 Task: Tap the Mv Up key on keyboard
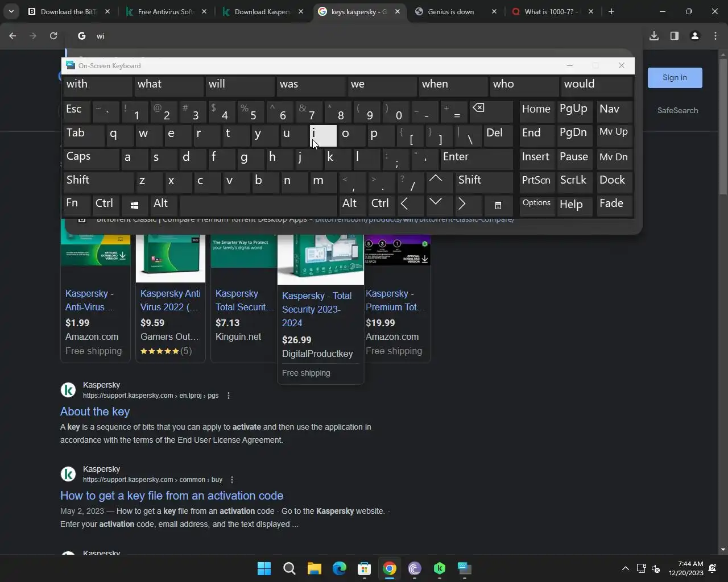click(x=614, y=135)
